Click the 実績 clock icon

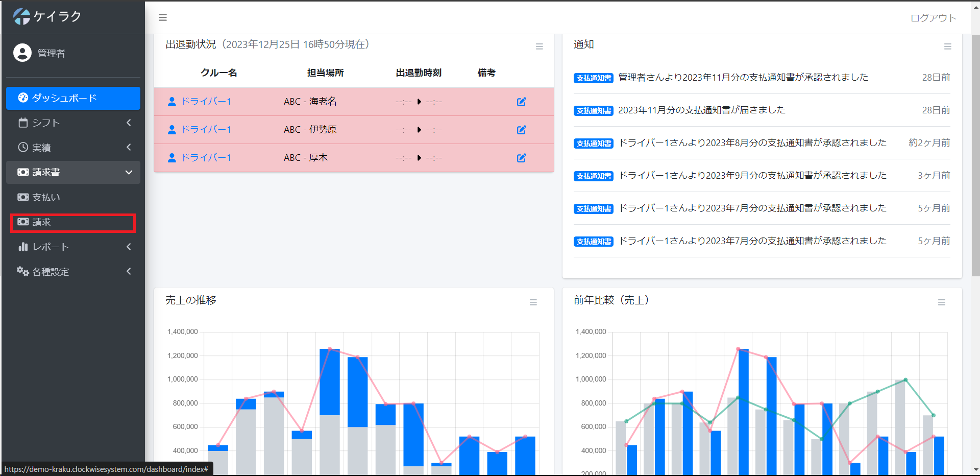[23, 147]
